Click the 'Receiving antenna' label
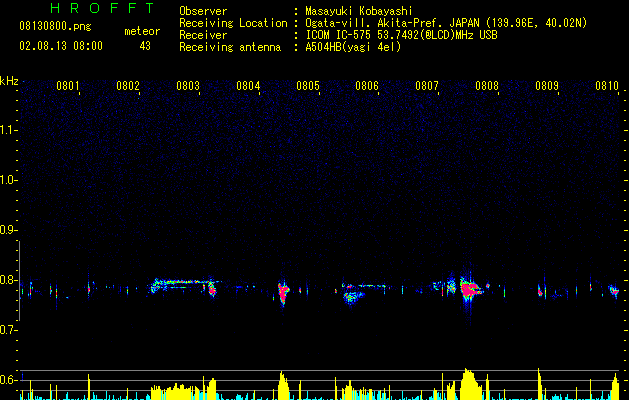629x400 pixels. (230, 47)
